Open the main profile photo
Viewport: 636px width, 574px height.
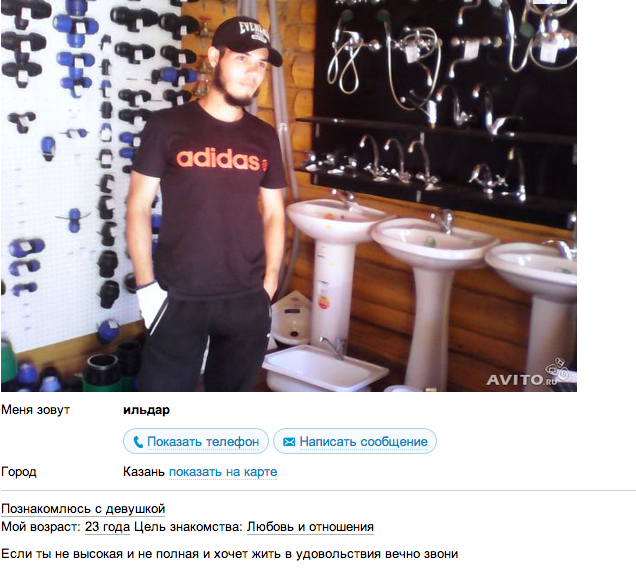tap(289, 196)
